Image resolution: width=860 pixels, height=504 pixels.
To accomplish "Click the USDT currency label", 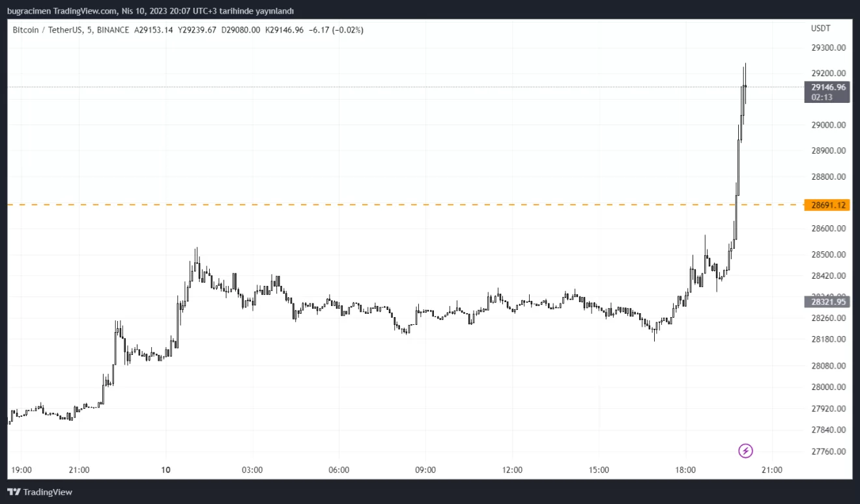I will tap(820, 29).
